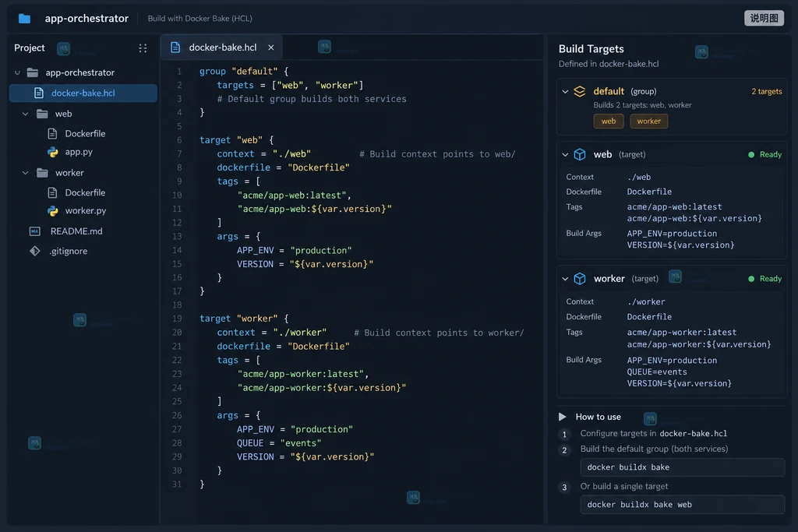
Task: Open README.md file
Action: [x=76, y=231]
